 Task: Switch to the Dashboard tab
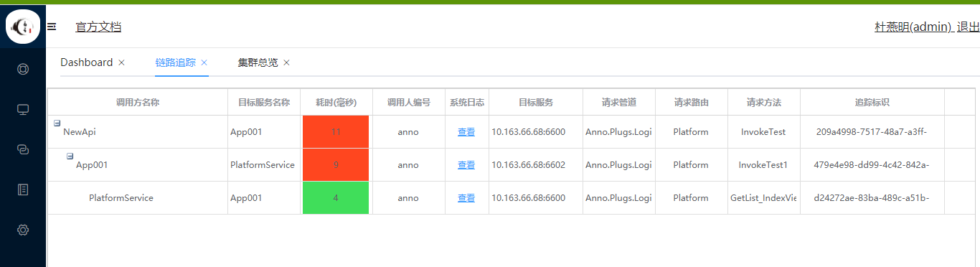point(86,62)
